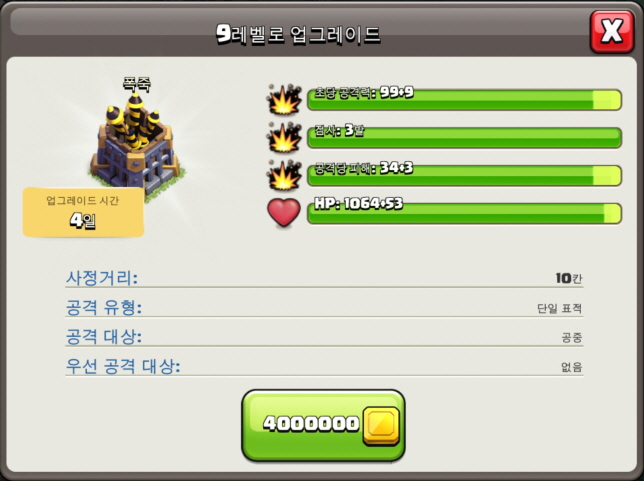Select the 폭죽 air defense building image

click(x=136, y=144)
